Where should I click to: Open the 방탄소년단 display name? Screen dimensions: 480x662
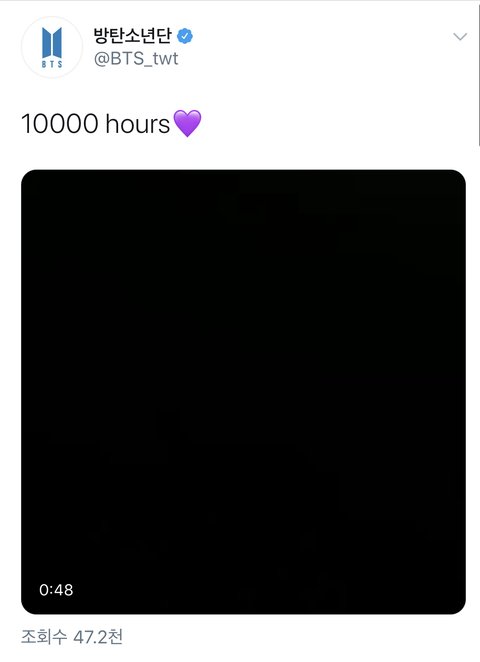(133, 35)
